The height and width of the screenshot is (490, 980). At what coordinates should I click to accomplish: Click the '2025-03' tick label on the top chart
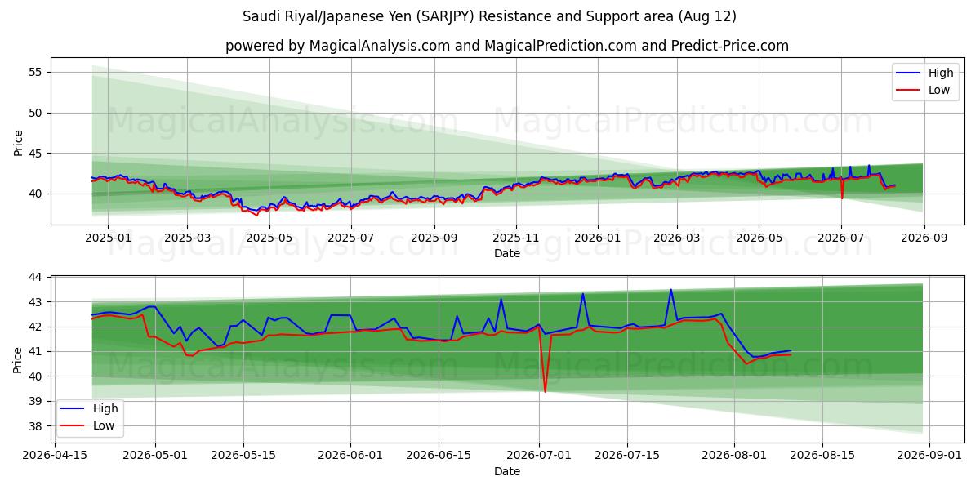pos(187,238)
